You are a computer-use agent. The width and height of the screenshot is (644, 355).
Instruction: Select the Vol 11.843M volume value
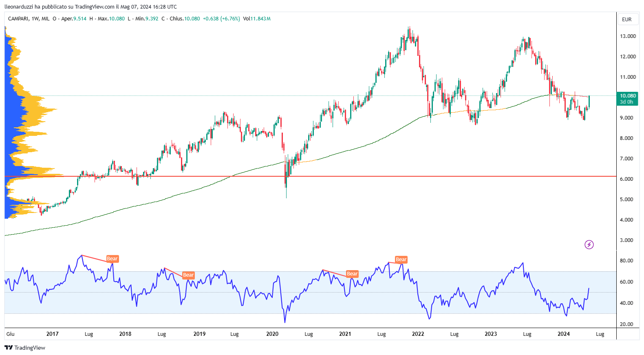pos(257,19)
